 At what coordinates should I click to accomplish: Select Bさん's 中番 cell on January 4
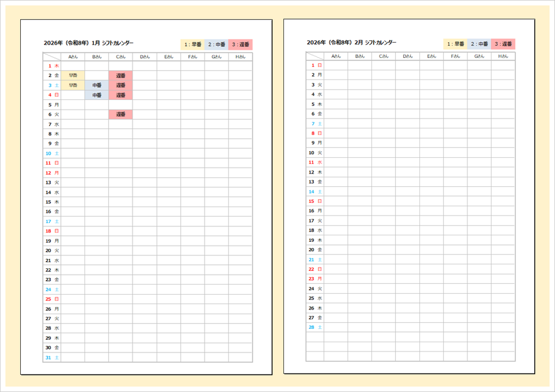tap(97, 95)
